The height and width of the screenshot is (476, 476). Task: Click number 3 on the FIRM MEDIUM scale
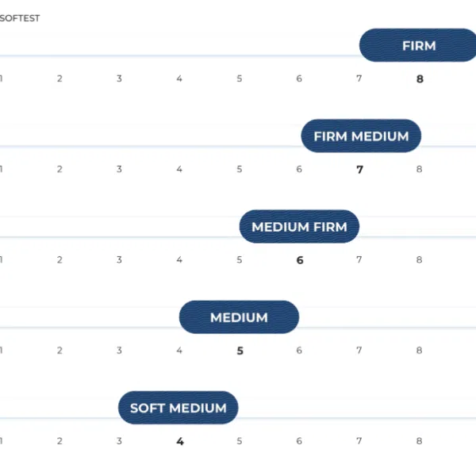119,169
